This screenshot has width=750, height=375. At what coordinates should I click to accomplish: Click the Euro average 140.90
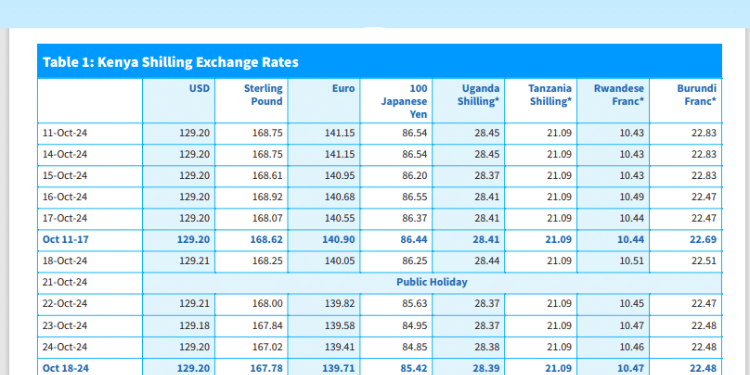(339, 240)
